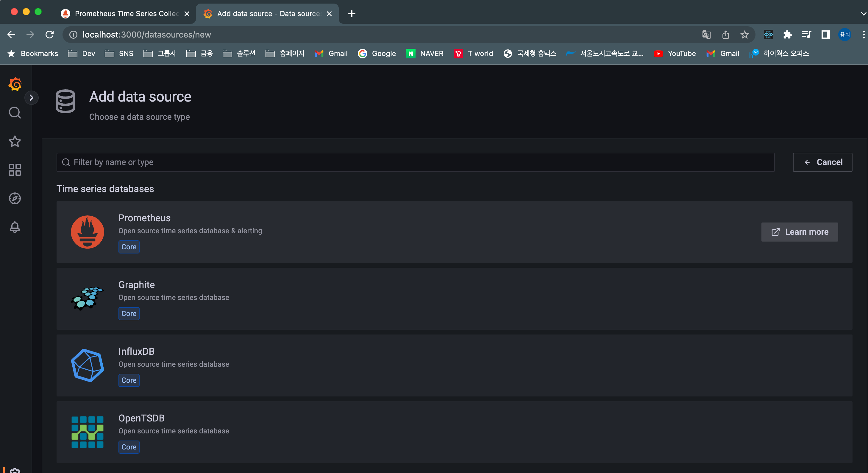The image size is (868, 473).
Task: Open the Explore compass icon
Action: pyautogui.click(x=15, y=199)
